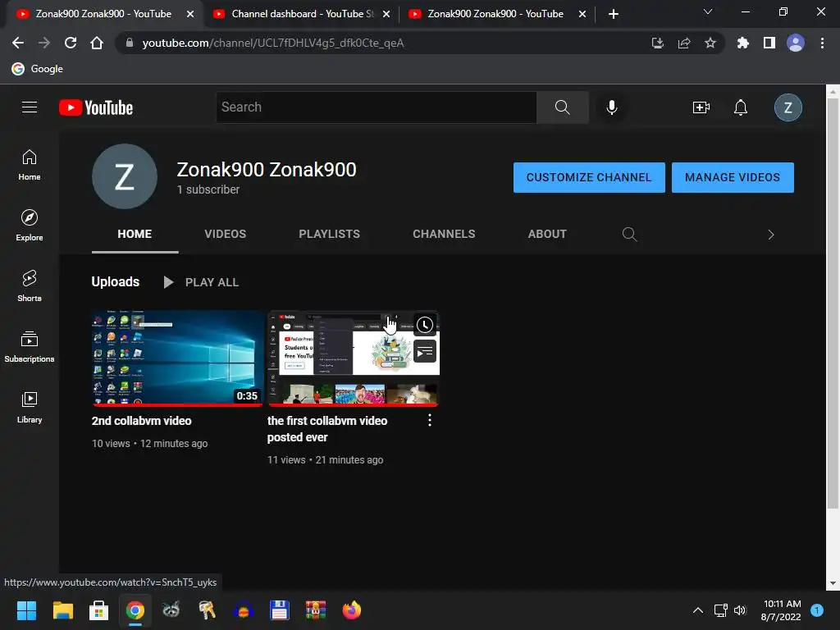Click the browser back arrow
Viewport: 840px width, 630px height.
(18, 43)
